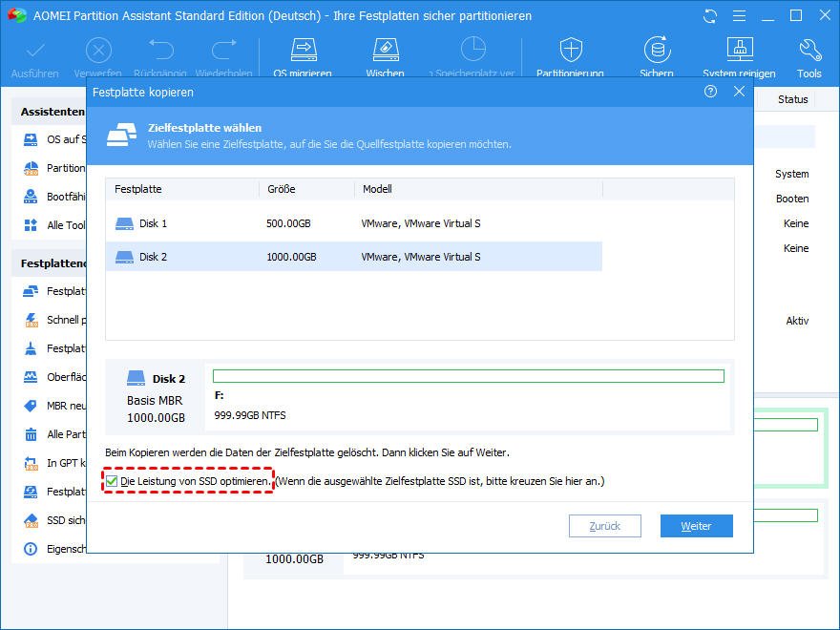Click the Status column header in main window
Screen dimensions: 840x630
pyautogui.click(x=793, y=99)
